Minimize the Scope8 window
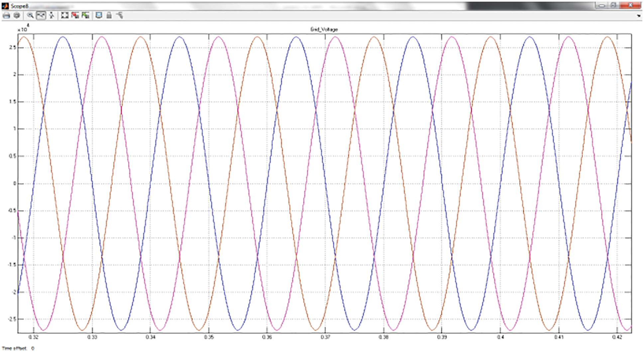The height and width of the screenshot is (352, 644). click(601, 6)
